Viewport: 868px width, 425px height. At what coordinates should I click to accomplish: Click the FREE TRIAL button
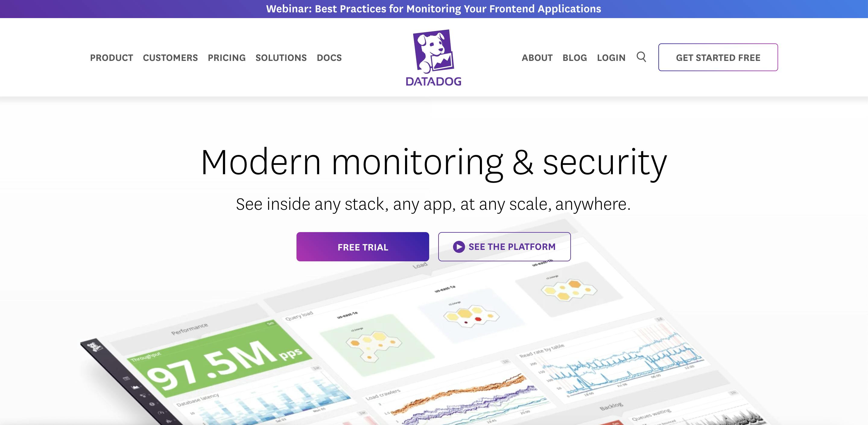362,247
